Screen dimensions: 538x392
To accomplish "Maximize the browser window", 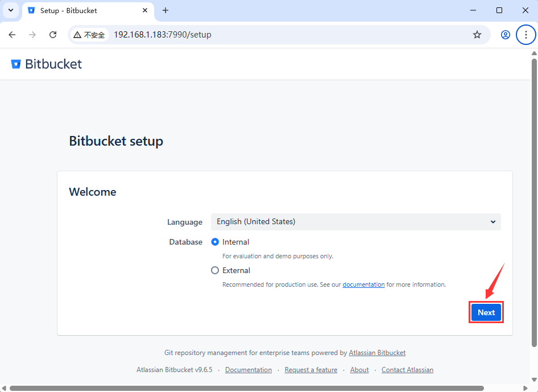I will 499,10.
